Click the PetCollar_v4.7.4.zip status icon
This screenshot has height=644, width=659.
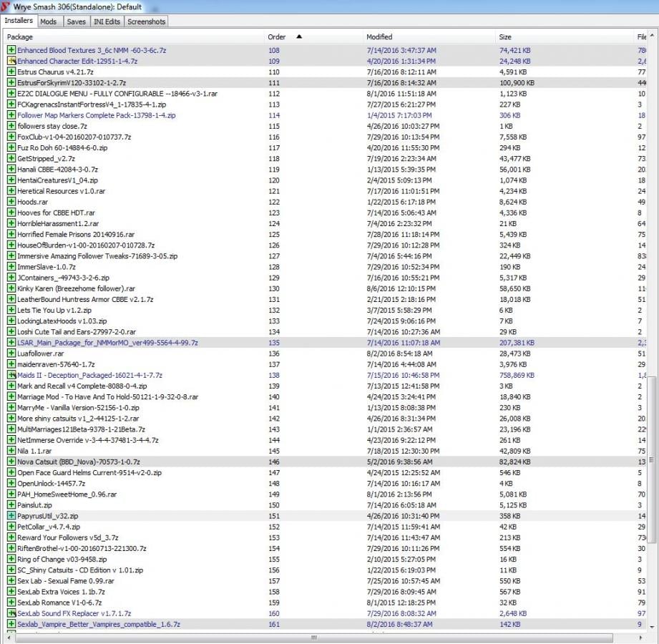[11, 527]
